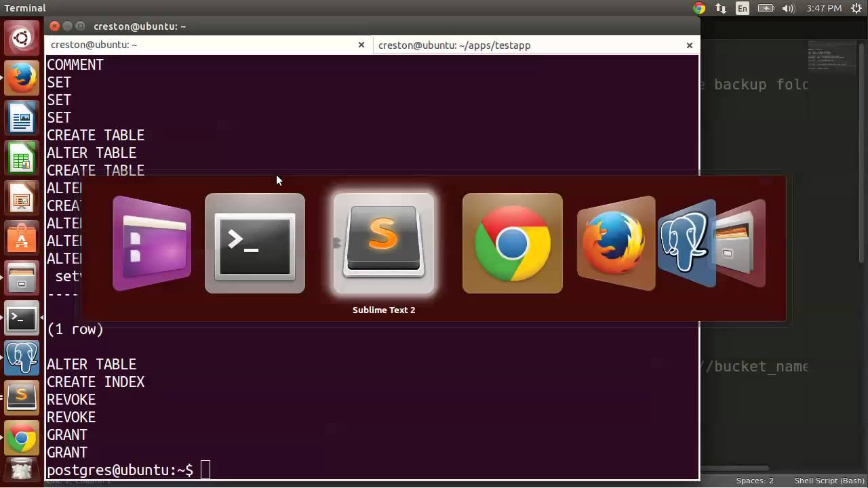The width and height of the screenshot is (868, 488).
Task: Select the purple window icon in switcher
Action: click(152, 243)
